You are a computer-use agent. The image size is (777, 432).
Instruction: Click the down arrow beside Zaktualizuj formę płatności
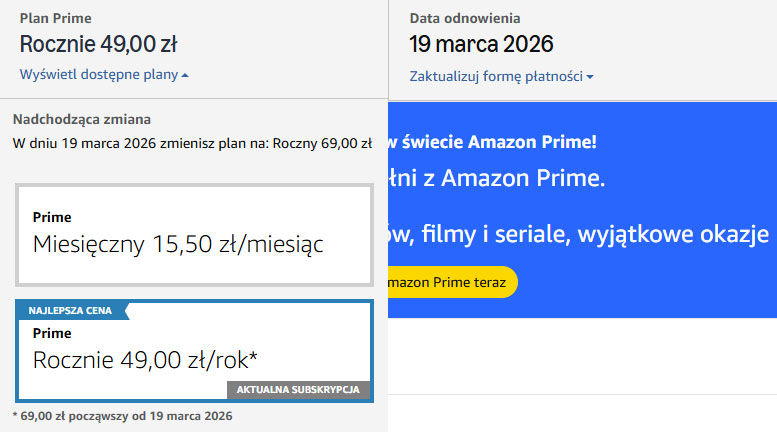[591, 77]
